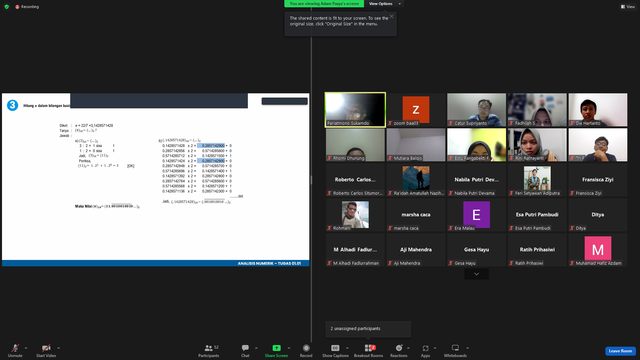Select Roberto Carlos participant tile
The image size is (640, 360).
(355, 180)
